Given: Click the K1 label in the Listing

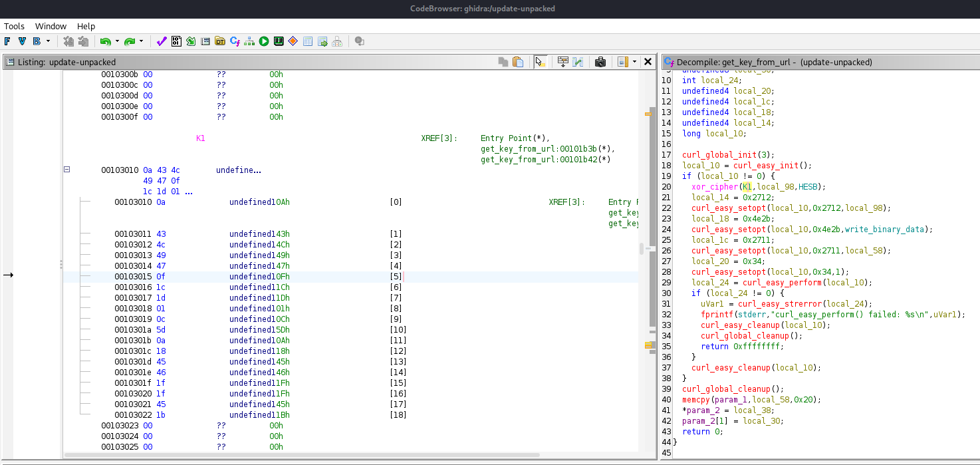Looking at the screenshot, I should click(200, 138).
